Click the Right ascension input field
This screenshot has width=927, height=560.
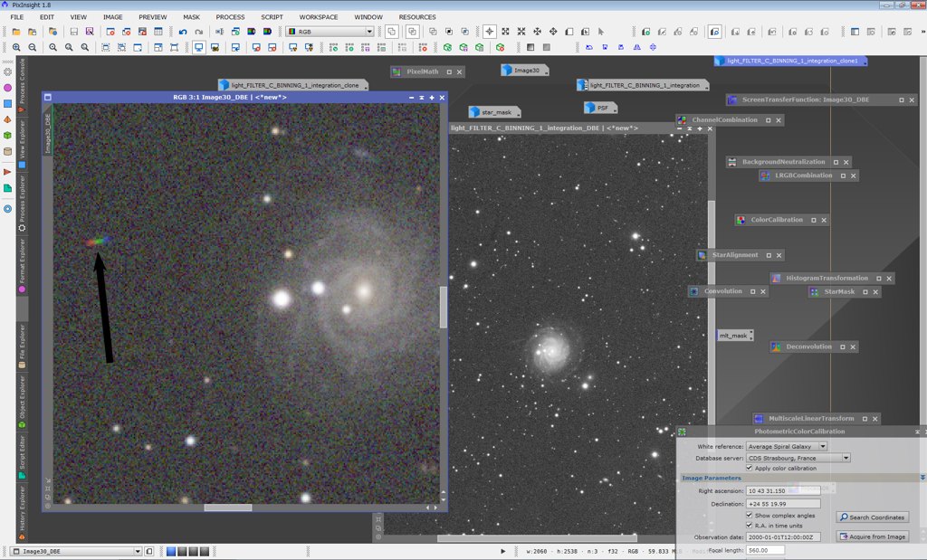click(x=783, y=491)
